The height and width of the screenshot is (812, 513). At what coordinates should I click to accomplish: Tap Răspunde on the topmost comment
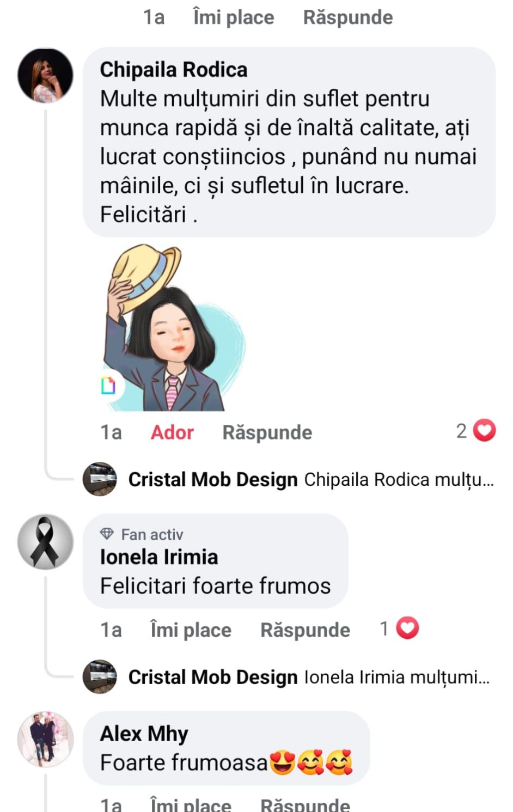point(347,17)
